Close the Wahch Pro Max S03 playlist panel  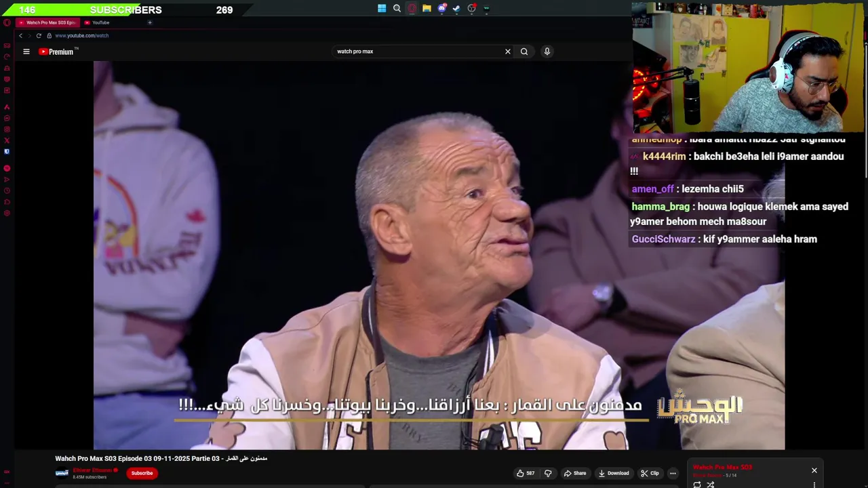pyautogui.click(x=814, y=470)
